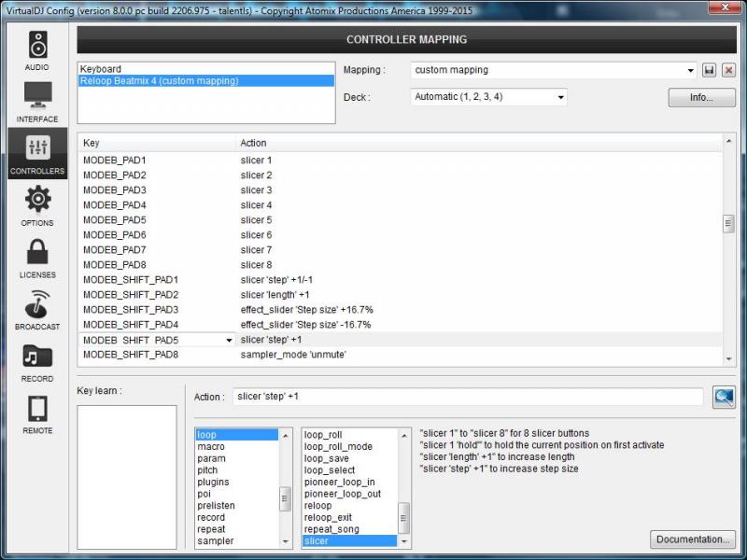Open the Record music folder icon
The height and width of the screenshot is (560, 747).
click(x=37, y=356)
